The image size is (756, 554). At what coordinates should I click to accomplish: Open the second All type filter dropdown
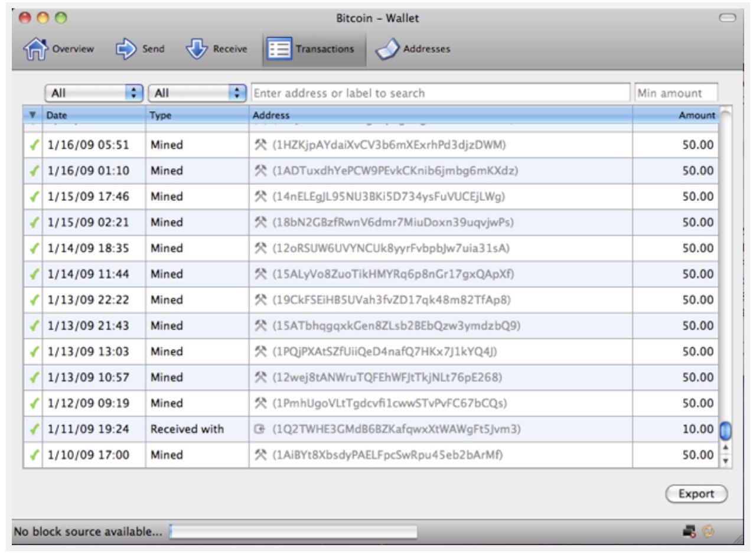[197, 93]
